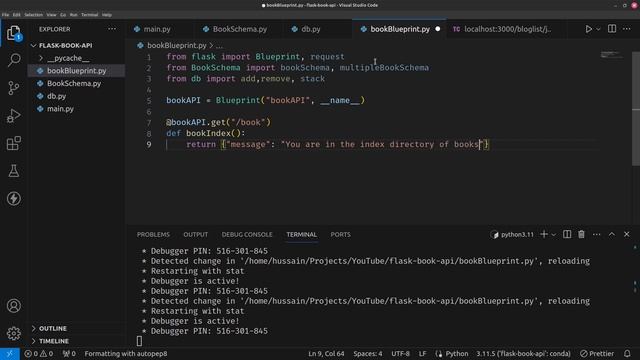Maximize the panel with up chevron
The width and height of the screenshot is (640, 360).
pyautogui.click(x=611, y=234)
